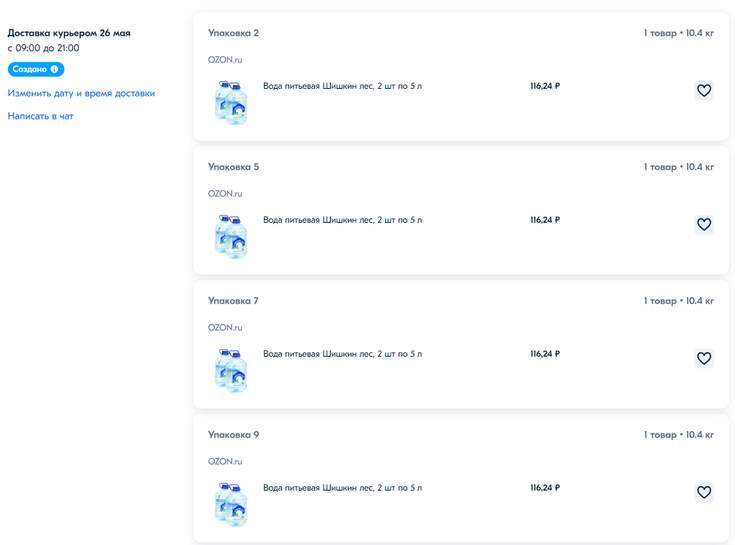Click OZON.ru seller in Упаковка 2
Screen dimensions: 735x545
225,60
